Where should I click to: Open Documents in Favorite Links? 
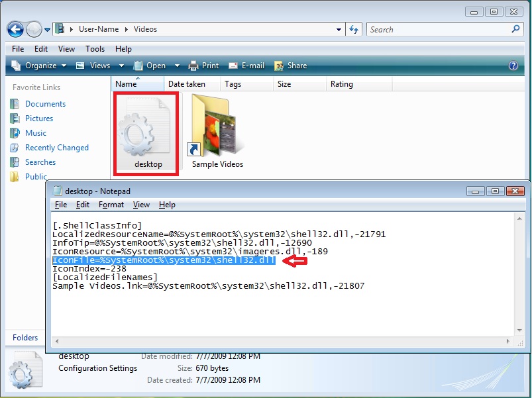(x=46, y=104)
